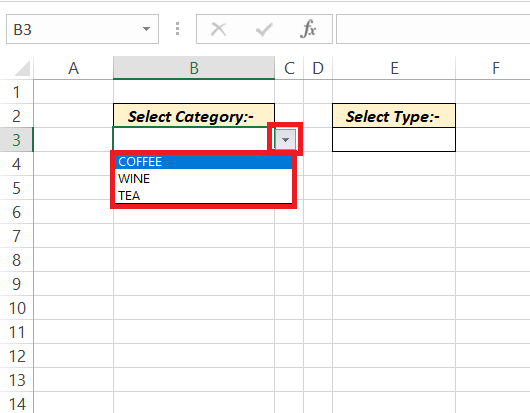Select row 3 header
Screen dimensions: 530x413
click(x=17, y=140)
